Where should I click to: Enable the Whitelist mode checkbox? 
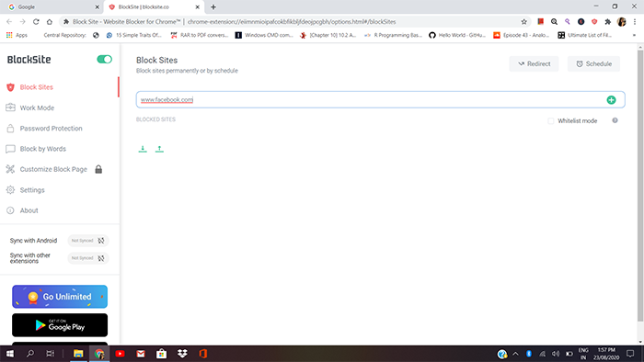(x=551, y=121)
